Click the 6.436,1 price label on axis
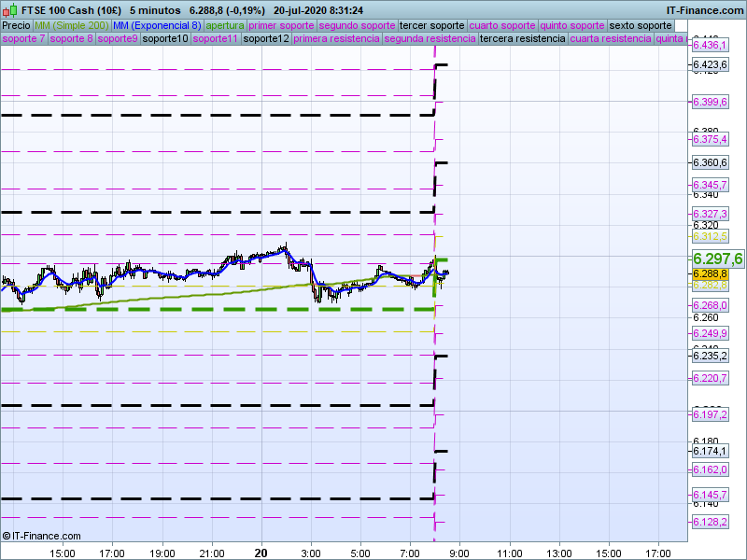Screen dimensions: 747x560 710,45
